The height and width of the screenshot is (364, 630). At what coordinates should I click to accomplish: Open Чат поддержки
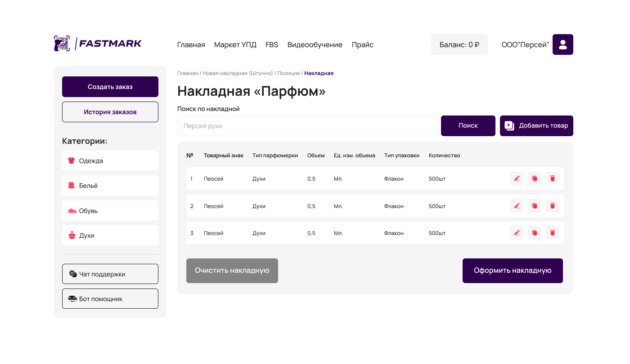point(110,274)
